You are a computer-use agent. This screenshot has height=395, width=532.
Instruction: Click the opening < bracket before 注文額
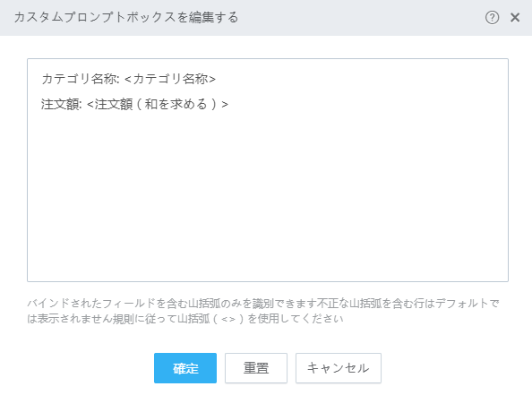(90, 104)
